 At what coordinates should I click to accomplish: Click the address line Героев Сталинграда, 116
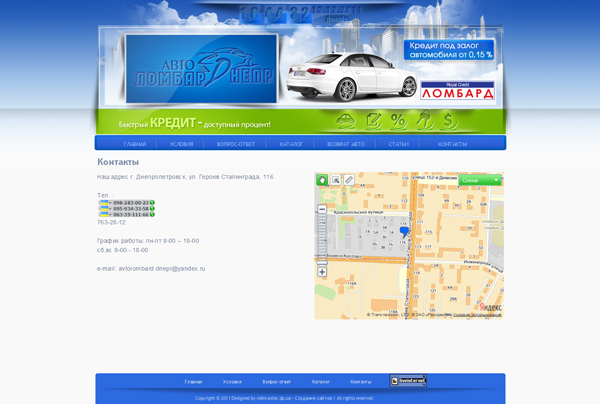tap(185, 177)
